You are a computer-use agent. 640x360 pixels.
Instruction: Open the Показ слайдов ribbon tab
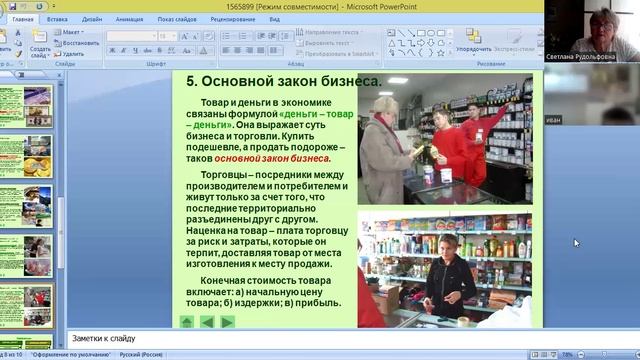coord(177,19)
